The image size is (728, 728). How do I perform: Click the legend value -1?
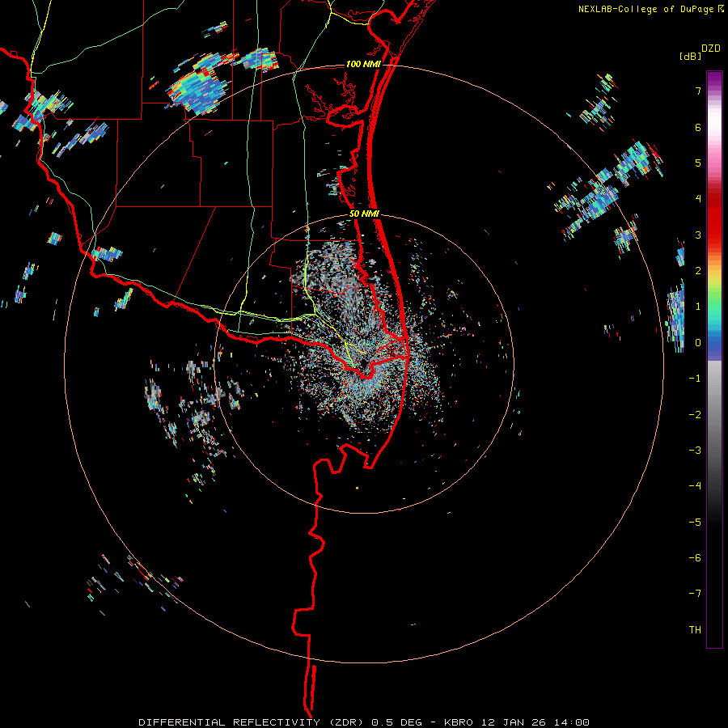click(695, 379)
